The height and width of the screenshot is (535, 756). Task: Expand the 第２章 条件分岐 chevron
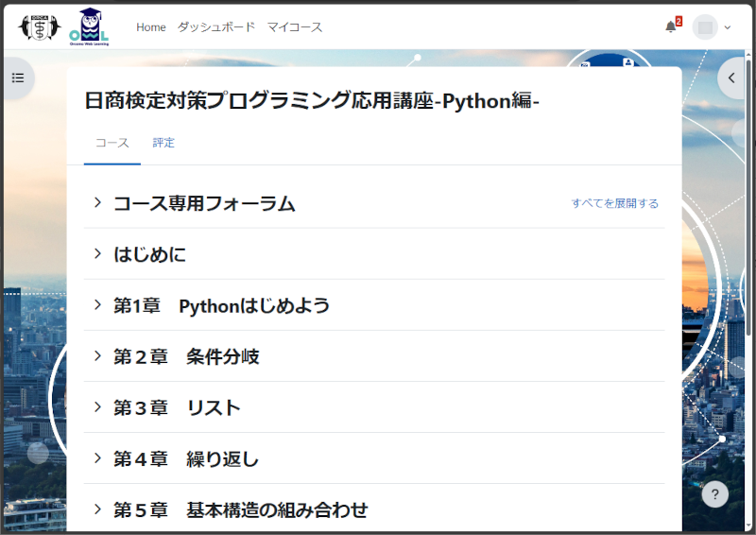pos(97,355)
